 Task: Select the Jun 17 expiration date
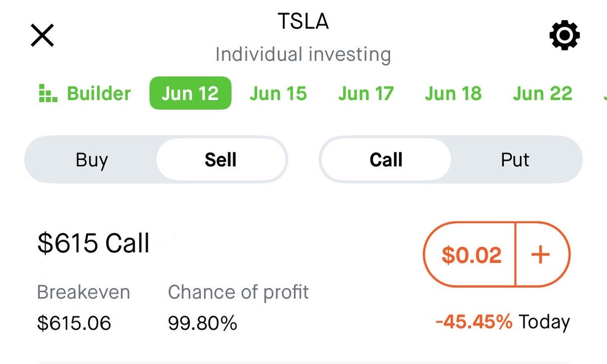tap(366, 94)
